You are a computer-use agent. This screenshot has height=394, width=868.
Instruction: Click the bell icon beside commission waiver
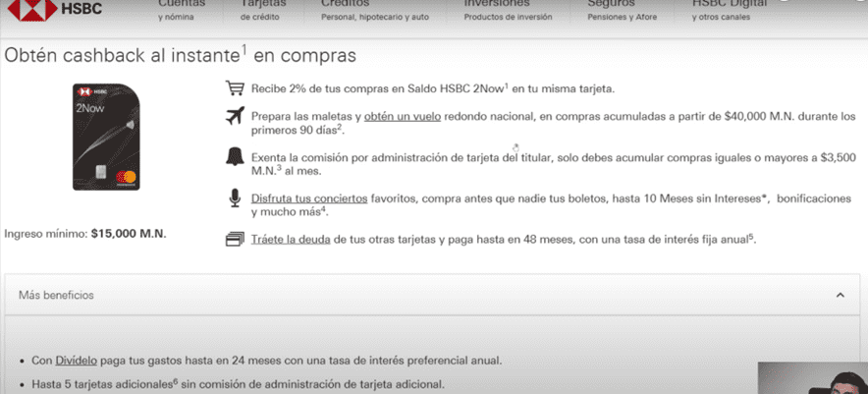235,159
